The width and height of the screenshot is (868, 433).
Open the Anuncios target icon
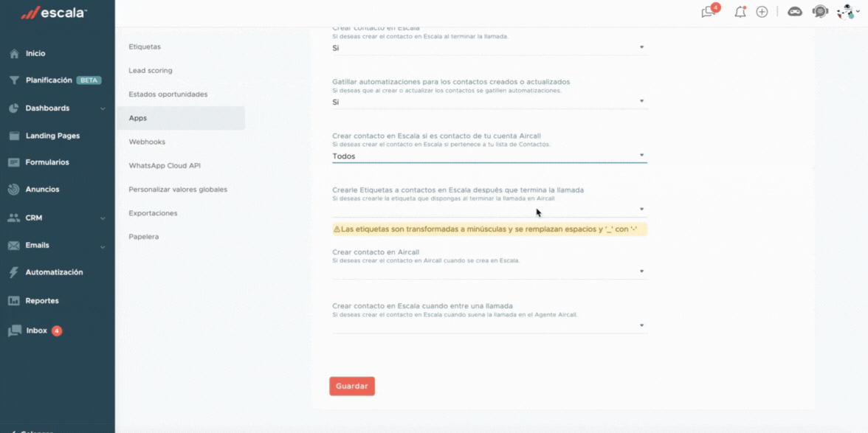[15, 189]
